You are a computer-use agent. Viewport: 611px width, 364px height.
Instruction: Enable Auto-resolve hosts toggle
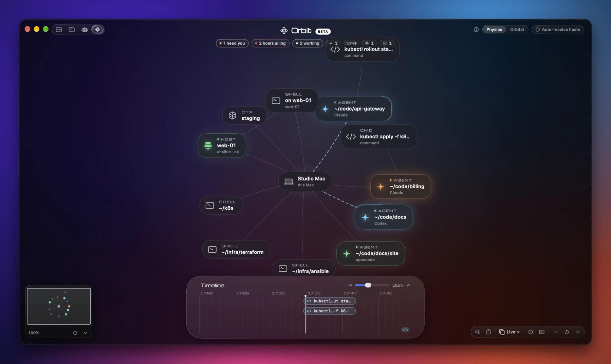558,30
